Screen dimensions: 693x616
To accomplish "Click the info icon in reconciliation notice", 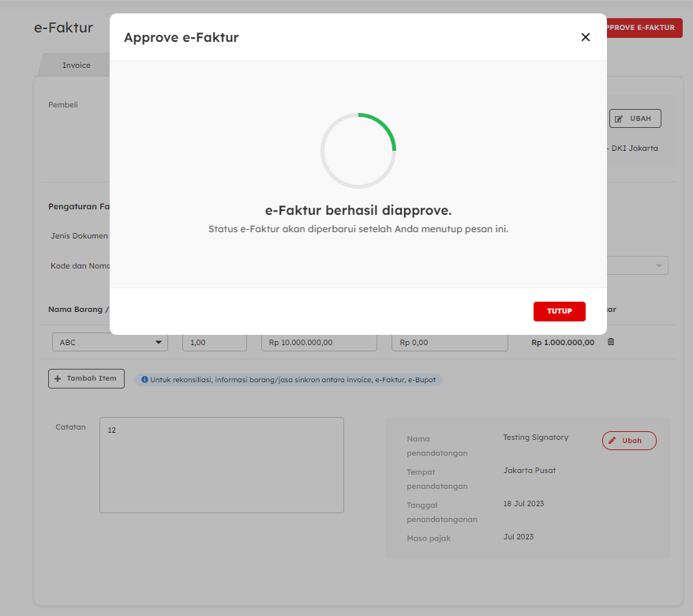I will click(x=144, y=380).
